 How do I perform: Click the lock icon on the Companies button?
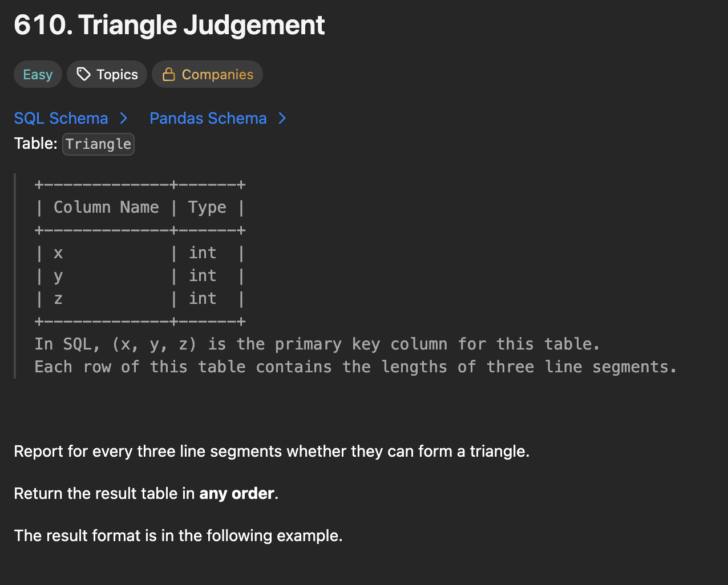[x=169, y=74]
